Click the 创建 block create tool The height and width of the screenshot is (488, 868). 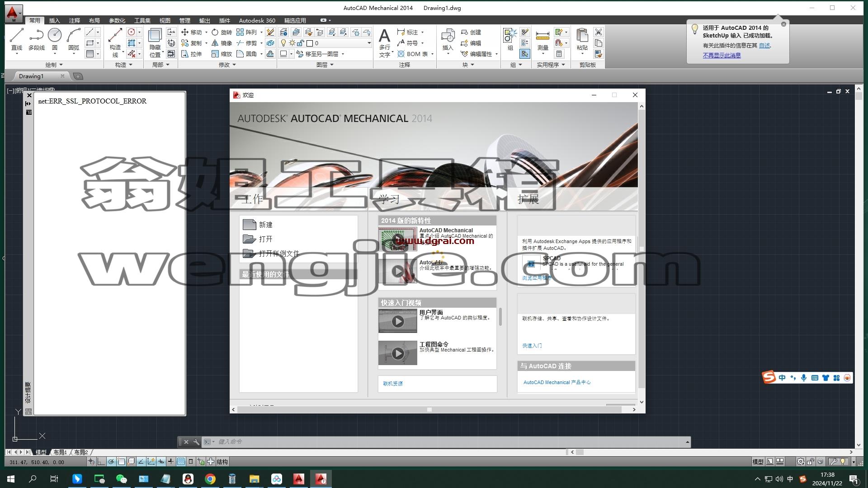(471, 32)
